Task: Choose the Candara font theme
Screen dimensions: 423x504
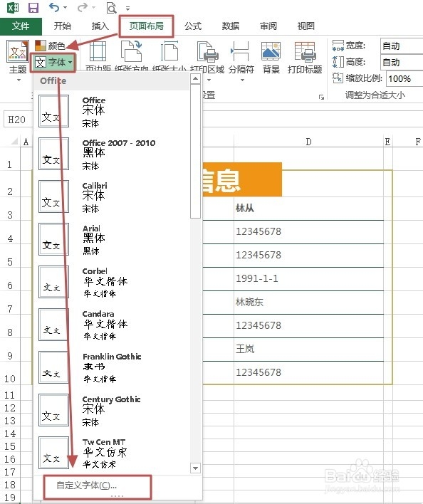Action: click(x=113, y=325)
